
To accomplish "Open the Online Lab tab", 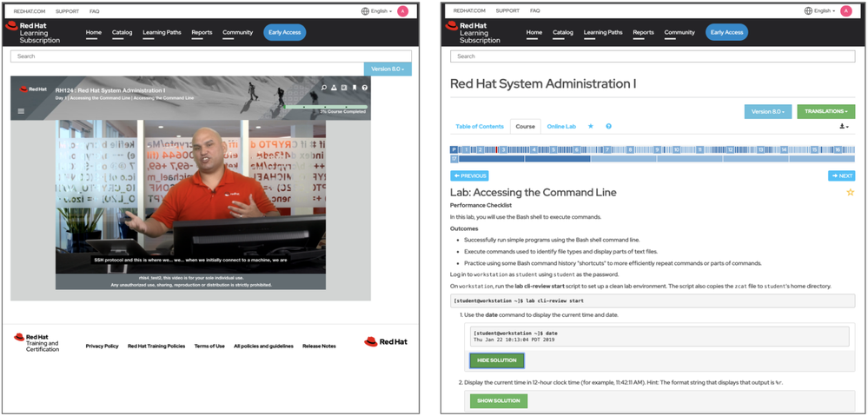I will (x=561, y=127).
